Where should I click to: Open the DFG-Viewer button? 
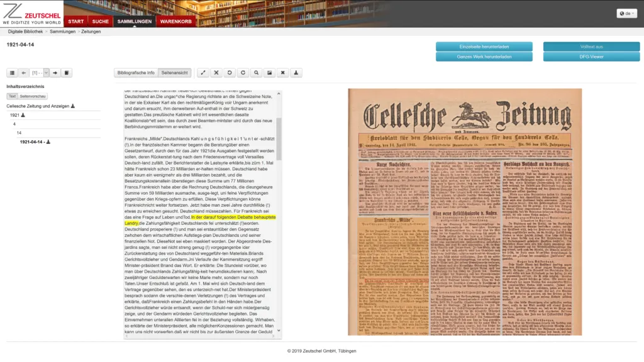tap(591, 57)
